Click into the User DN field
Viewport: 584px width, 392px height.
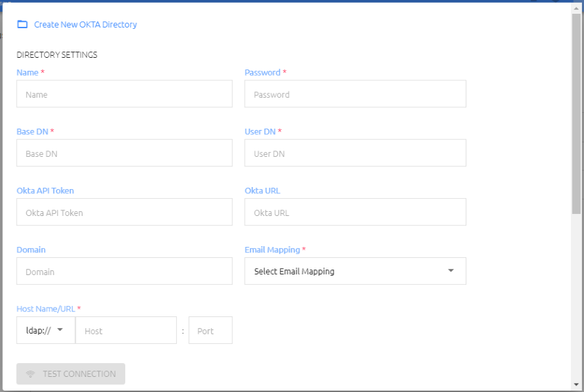point(355,153)
